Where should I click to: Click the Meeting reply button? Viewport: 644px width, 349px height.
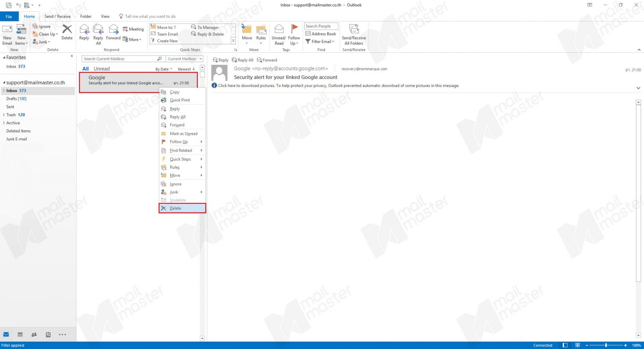(133, 29)
